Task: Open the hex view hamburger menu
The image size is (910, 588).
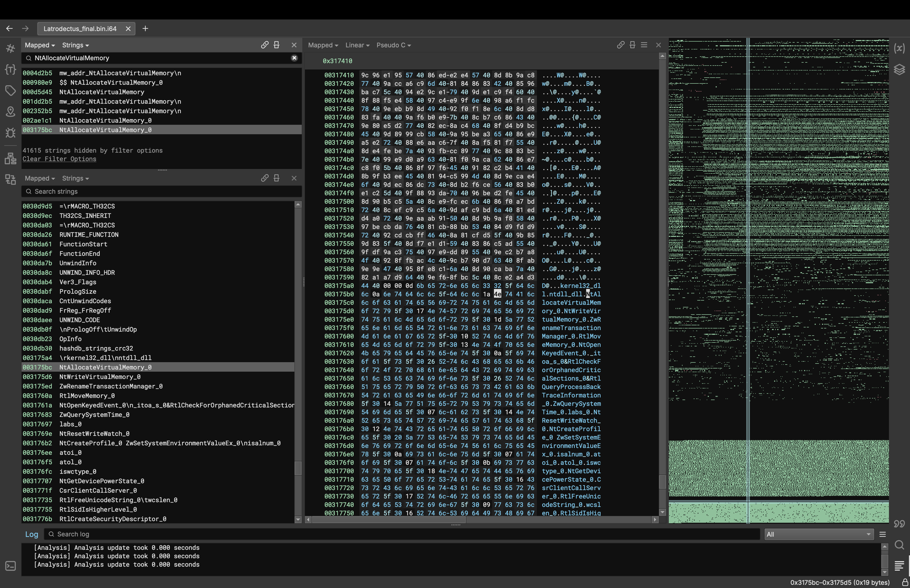Action: tap(644, 45)
